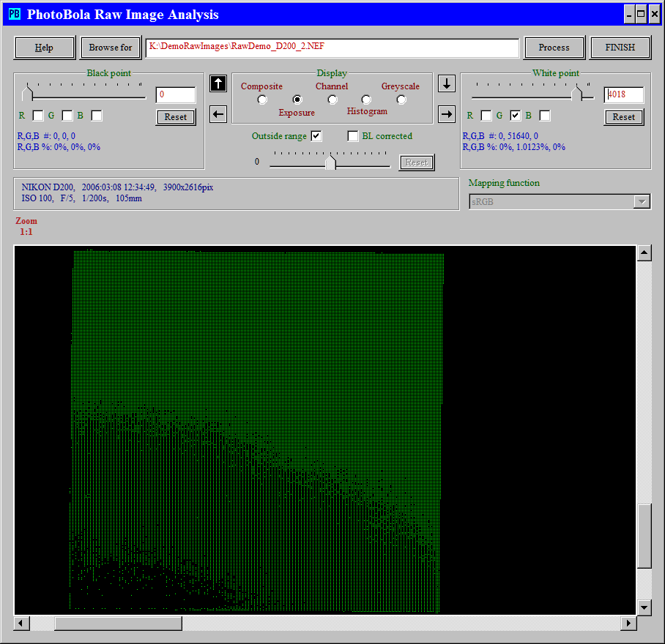Check the Black point R checkbox
This screenshot has height=644, width=665.
(x=38, y=116)
